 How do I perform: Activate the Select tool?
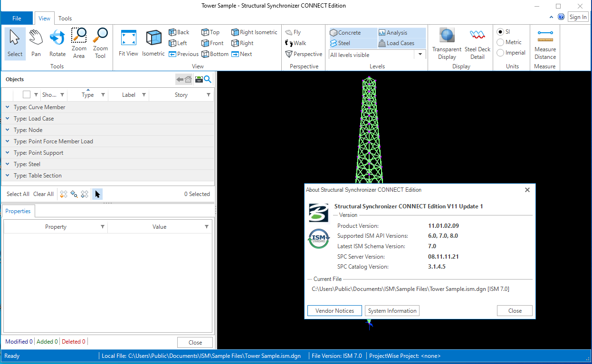(15, 43)
